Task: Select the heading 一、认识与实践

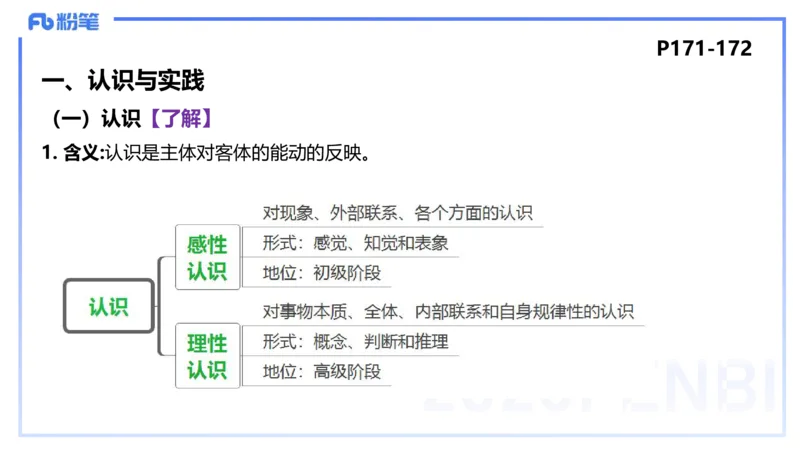Action: [123, 80]
